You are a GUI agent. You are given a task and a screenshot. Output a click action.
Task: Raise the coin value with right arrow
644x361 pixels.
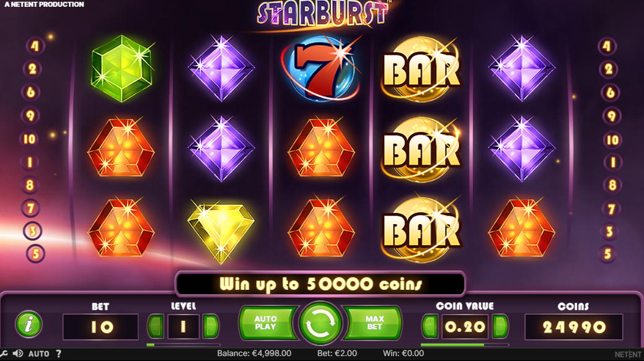click(500, 326)
